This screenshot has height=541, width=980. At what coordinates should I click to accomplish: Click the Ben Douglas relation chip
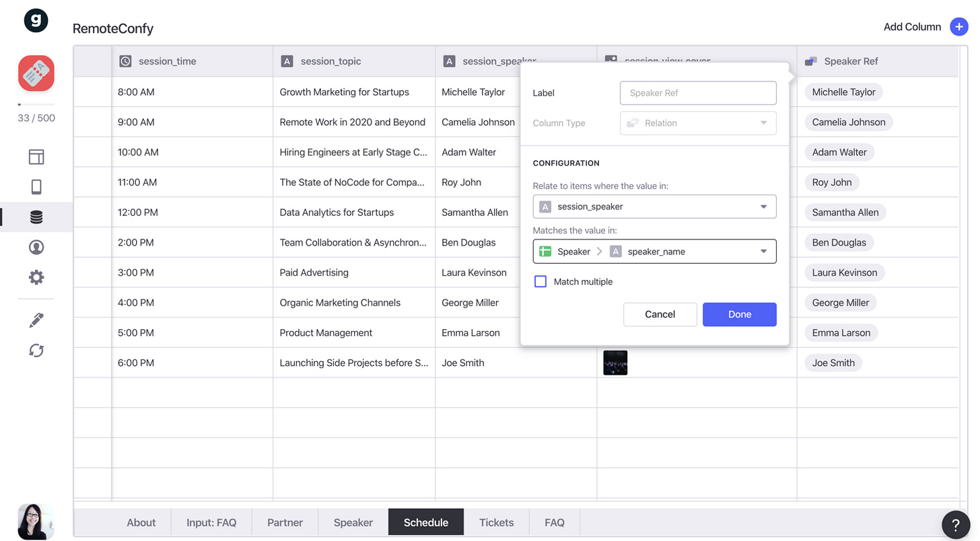click(x=839, y=242)
